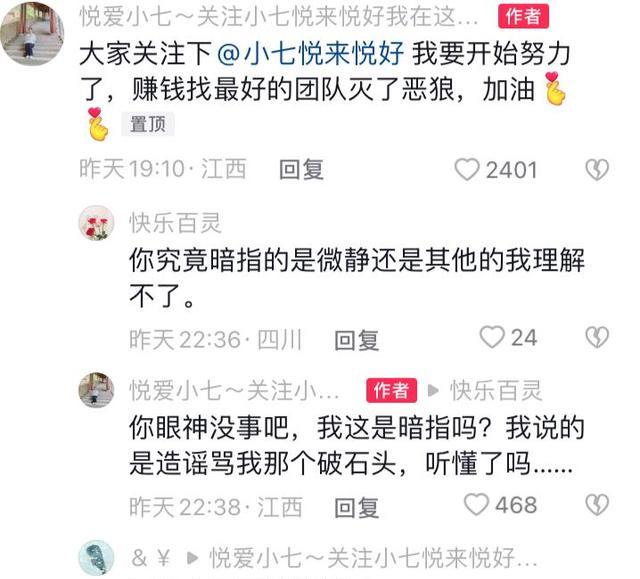Like the author's reply with 468 likes
The width and height of the screenshot is (640, 579).
[x=476, y=505]
